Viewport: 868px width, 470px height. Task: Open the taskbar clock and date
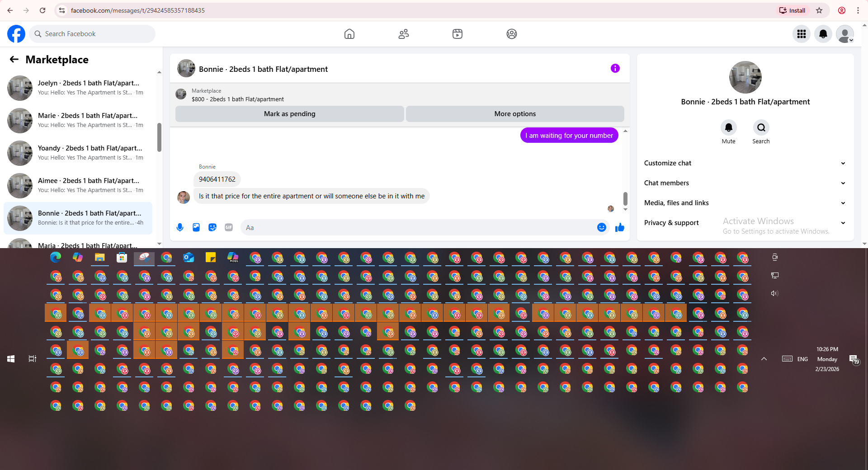pyautogui.click(x=827, y=359)
